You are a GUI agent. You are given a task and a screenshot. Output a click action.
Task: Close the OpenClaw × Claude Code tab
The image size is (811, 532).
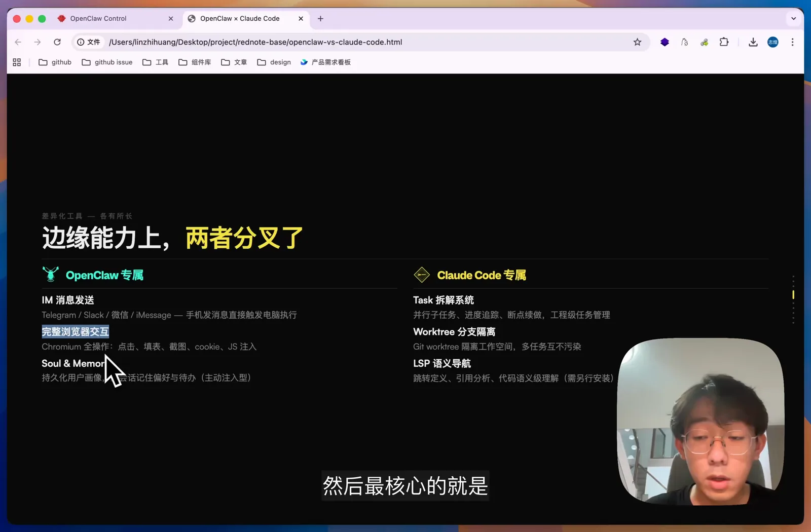point(301,19)
